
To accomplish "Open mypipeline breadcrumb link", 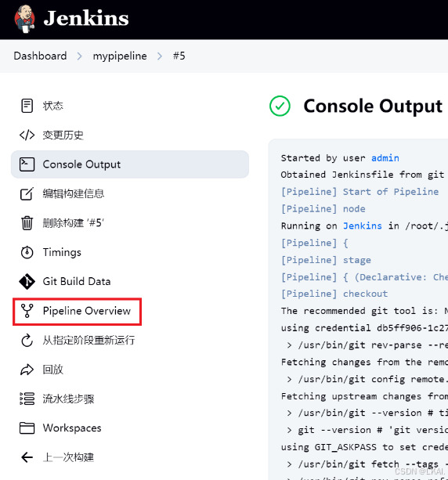I will [x=120, y=56].
